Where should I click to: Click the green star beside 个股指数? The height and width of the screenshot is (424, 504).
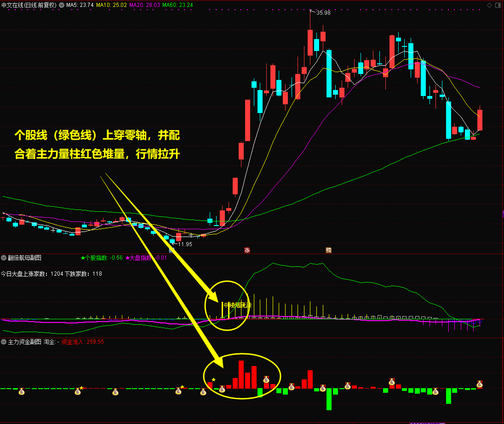(83, 258)
